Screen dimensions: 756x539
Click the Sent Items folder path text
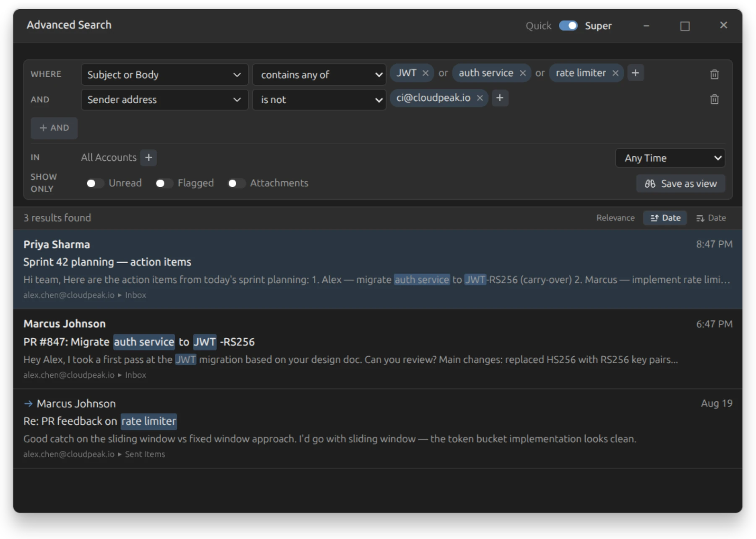[x=145, y=454]
